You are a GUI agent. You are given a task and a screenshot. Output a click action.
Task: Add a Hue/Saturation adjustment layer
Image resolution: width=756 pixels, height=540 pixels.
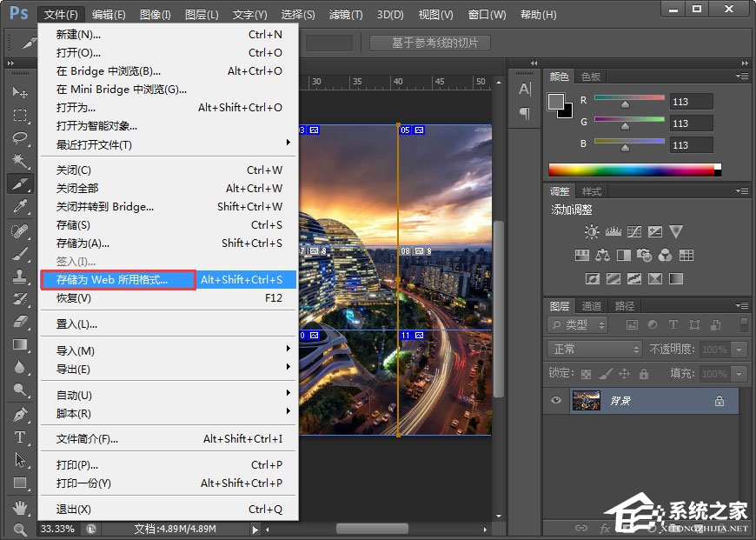pos(582,255)
